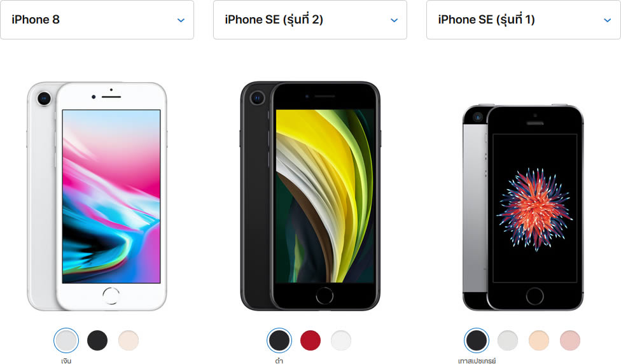Select white color for iPhone SE 2nd generation

(342, 340)
